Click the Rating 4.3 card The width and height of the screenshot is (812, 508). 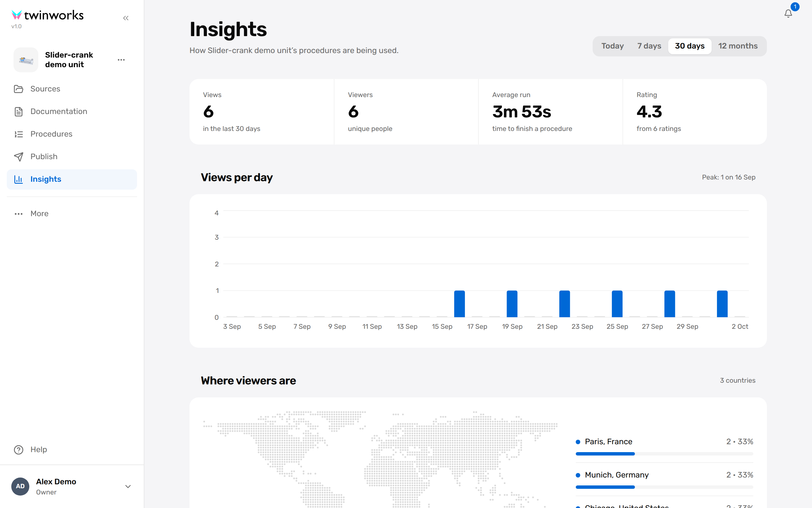[694, 112]
